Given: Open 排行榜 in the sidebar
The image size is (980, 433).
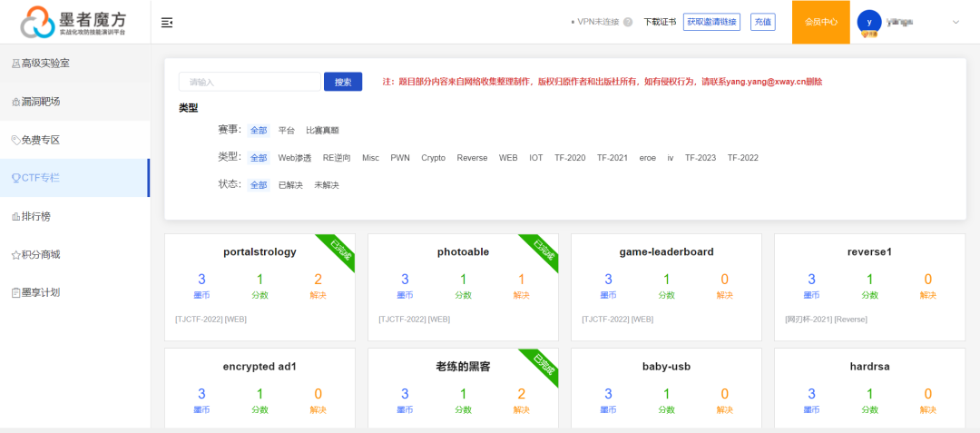Looking at the screenshot, I should click(75, 216).
